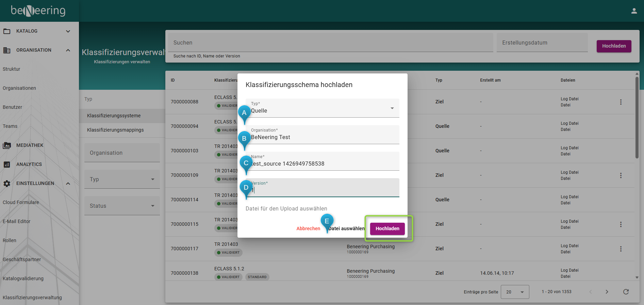The height and width of the screenshot is (305, 644).
Task: Select Klassifizierungsmappings in the type list
Action: pyautogui.click(x=115, y=130)
